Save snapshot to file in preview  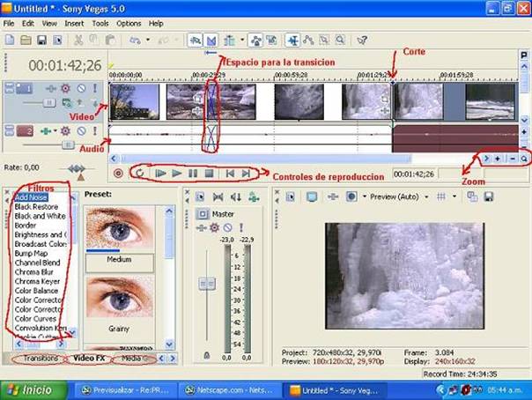(489, 196)
